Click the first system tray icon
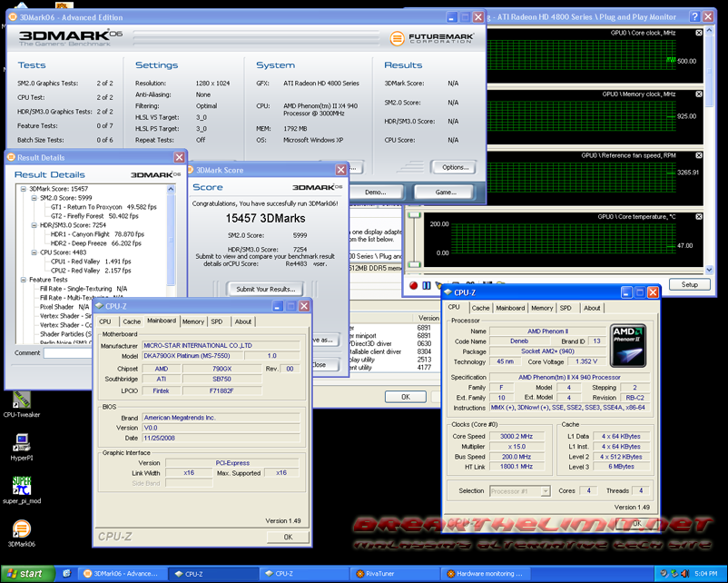This screenshot has height=583, width=728. click(664, 574)
